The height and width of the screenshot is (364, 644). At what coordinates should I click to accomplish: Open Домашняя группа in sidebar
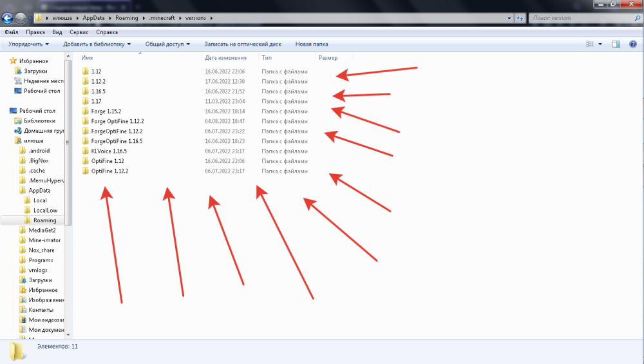pos(44,131)
